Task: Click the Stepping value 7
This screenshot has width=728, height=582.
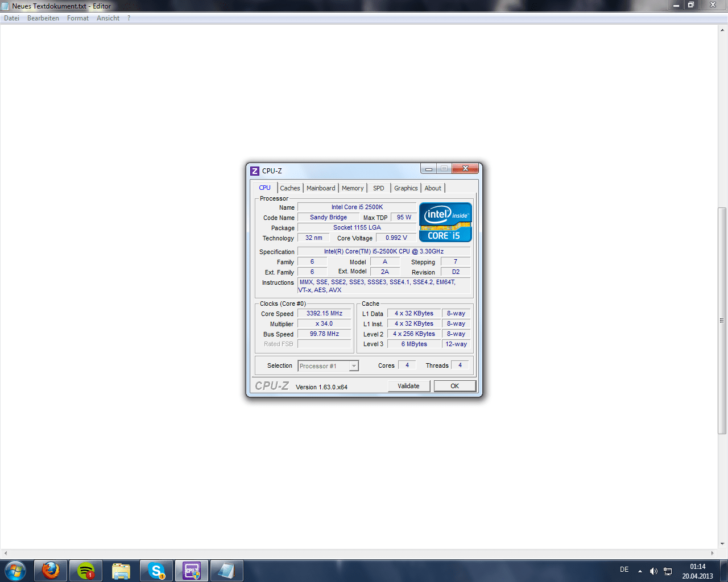Action: pos(456,261)
